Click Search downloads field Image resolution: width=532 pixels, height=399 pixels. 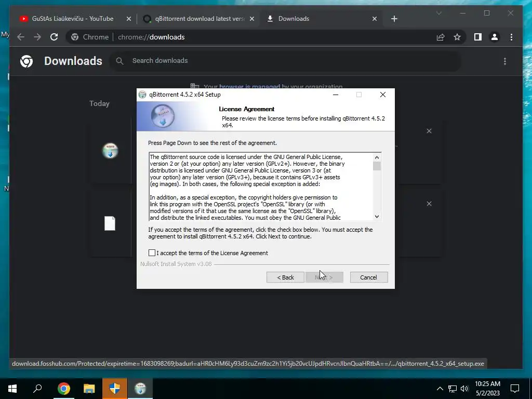(x=285, y=61)
